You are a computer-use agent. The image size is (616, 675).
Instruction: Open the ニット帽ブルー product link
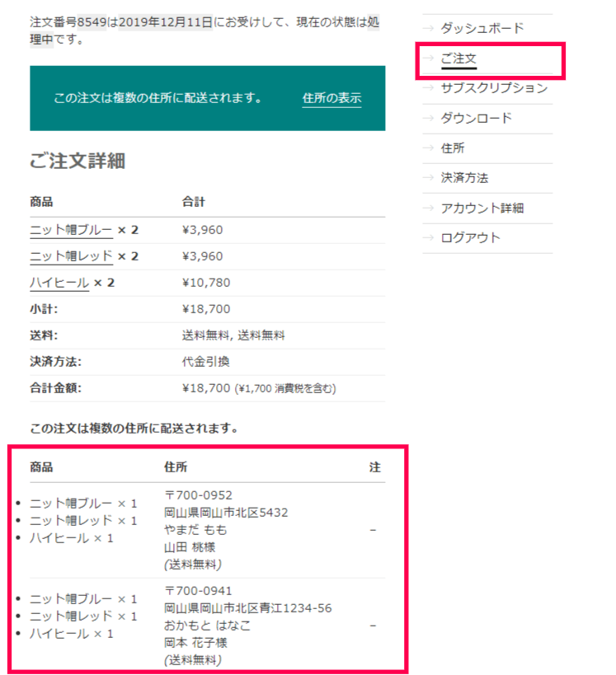(71, 230)
